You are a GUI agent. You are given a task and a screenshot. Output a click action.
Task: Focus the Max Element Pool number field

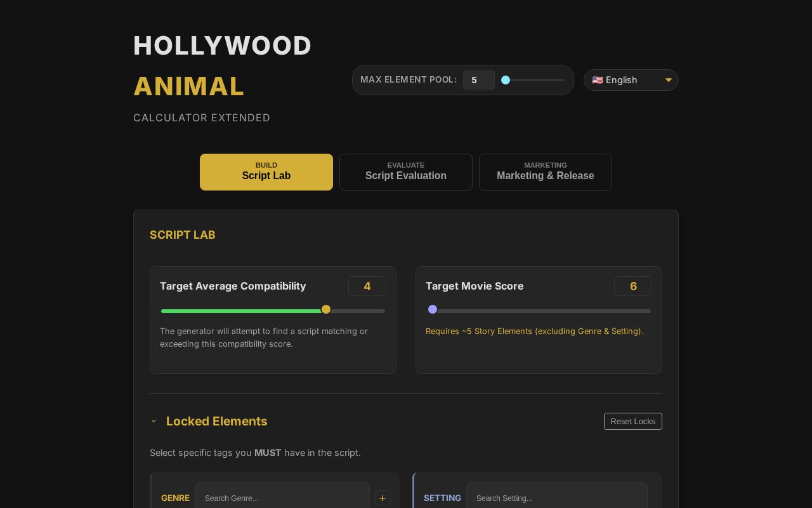pyautogui.click(x=479, y=80)
